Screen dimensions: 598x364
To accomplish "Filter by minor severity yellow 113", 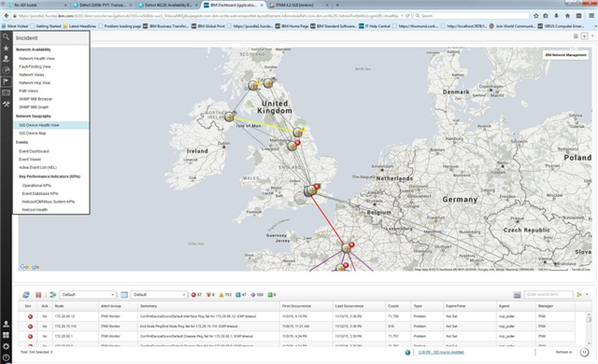I will (x=225, y=295).
